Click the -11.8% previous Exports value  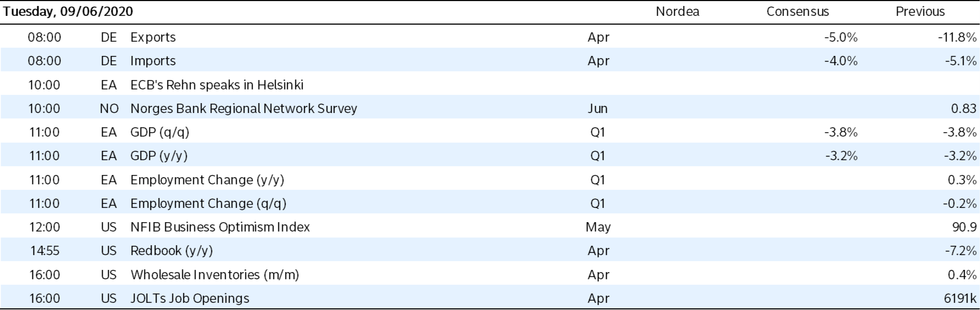tap(957, 37)
